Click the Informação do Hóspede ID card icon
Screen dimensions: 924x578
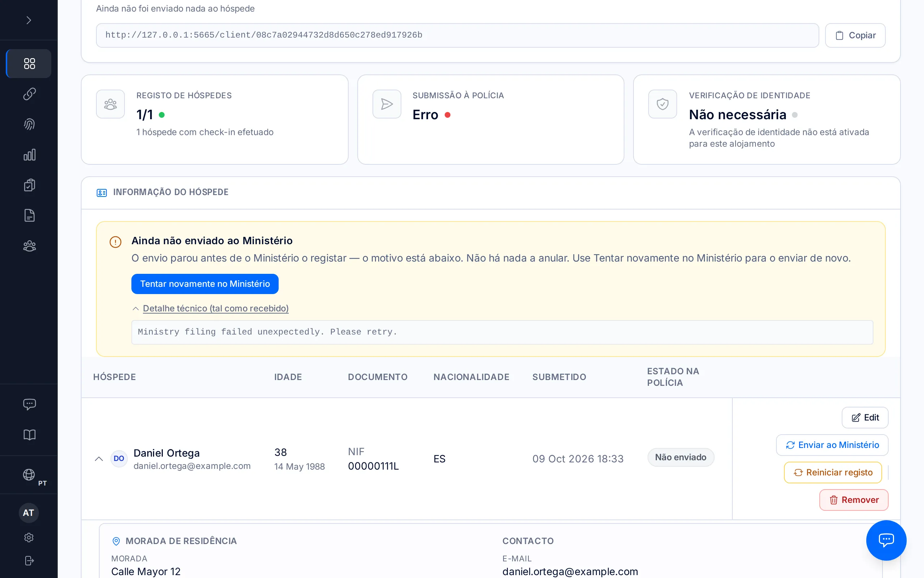pyautogui.click(x=101, y=193)
